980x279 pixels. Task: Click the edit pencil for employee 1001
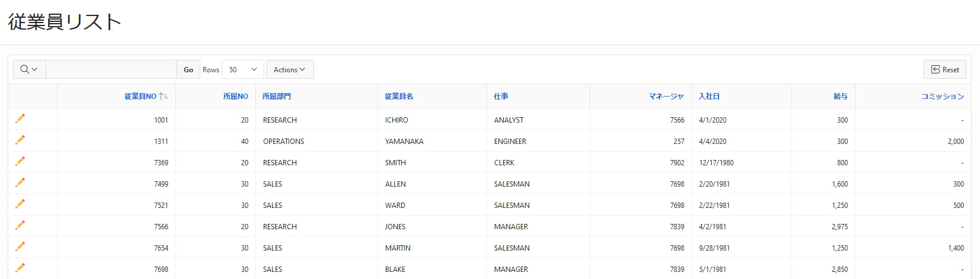(x=20, y=118)
